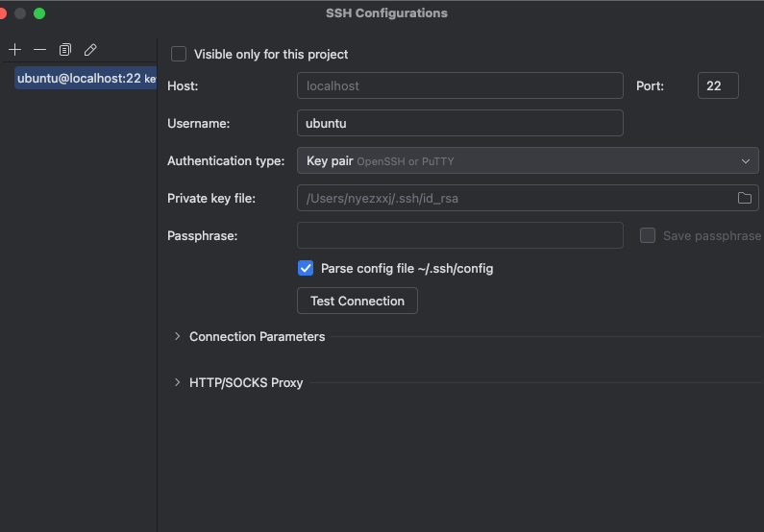Click into the Passphrase field

(459, 235)
